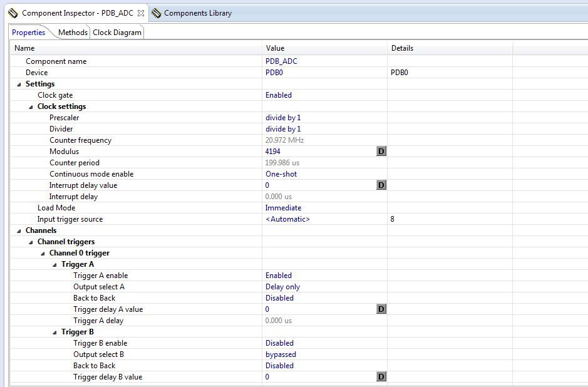Open Divider divide by 1 dropdown
Screen dimensions: 588x387
[283, 129]
